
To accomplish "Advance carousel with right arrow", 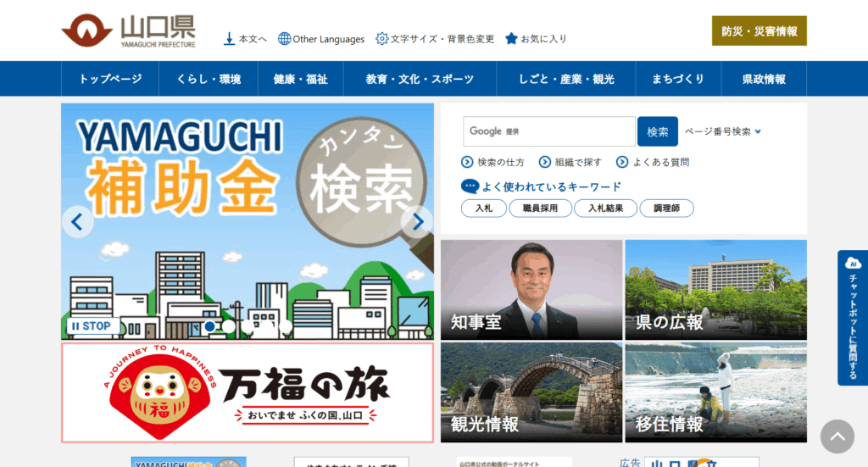I will point(417,222).
